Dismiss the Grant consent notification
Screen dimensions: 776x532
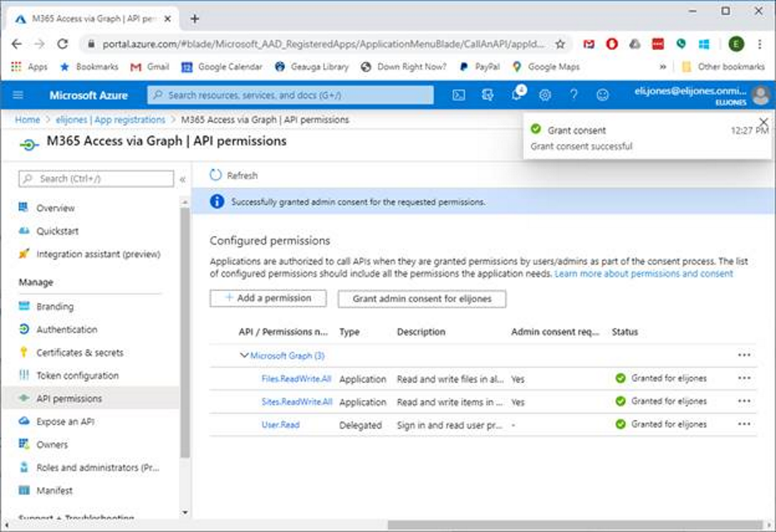pos(764,122)
